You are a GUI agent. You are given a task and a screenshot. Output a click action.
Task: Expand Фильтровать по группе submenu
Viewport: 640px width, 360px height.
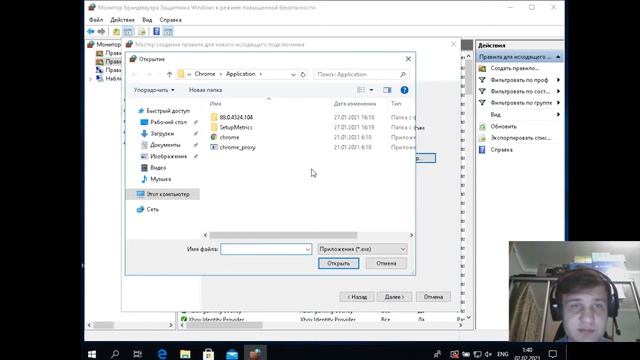point(519,103)
